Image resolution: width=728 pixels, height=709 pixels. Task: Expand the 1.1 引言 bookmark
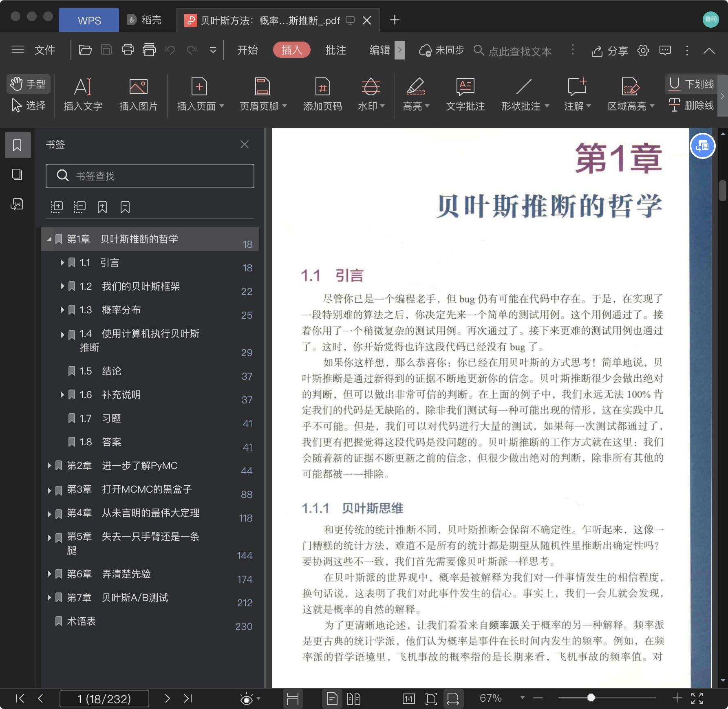[62, 263]
